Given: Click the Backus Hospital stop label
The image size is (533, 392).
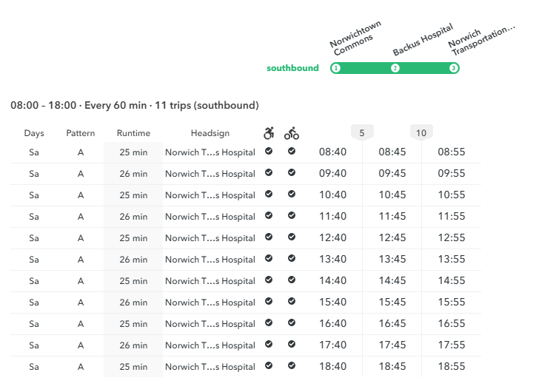Looking at the screenshot, I should pyautogui.click(x=423, y=39).
